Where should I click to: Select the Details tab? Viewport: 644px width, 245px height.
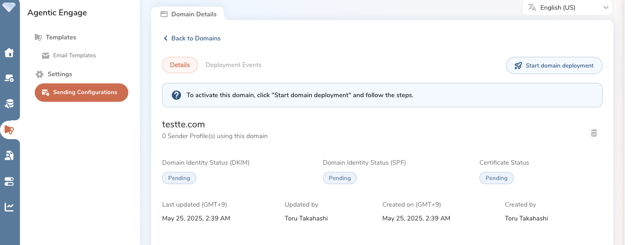tap(180, 65)
